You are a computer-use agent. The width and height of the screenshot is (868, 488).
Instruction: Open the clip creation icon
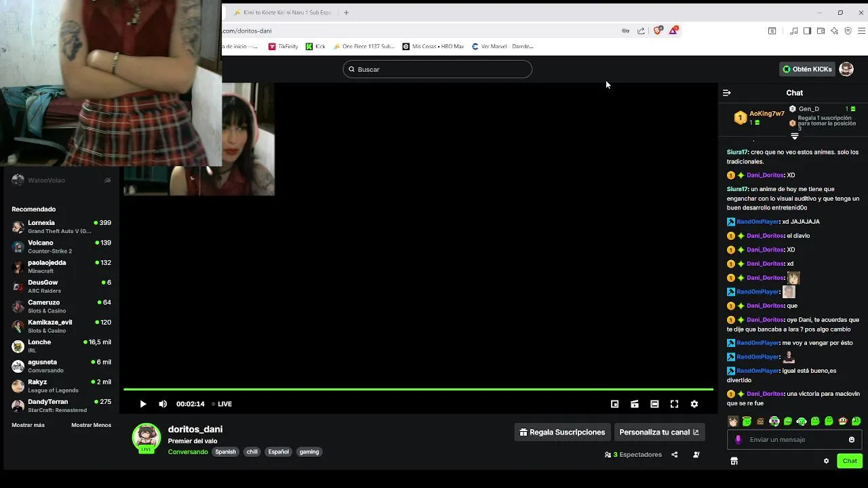(x=635, y=404)
